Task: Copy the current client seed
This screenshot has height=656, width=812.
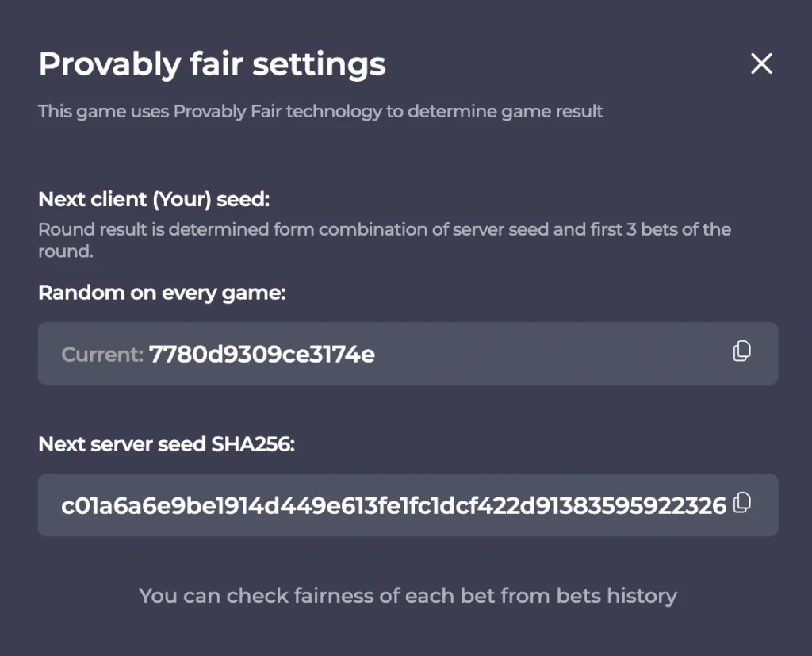Action: 741,351
